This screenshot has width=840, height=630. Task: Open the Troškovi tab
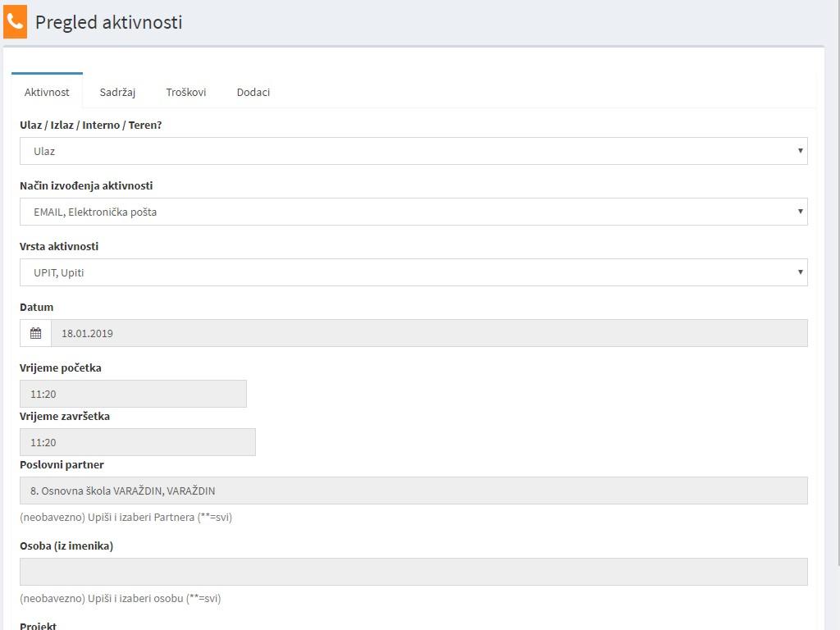pyautogui.click(x=185, y=92)
